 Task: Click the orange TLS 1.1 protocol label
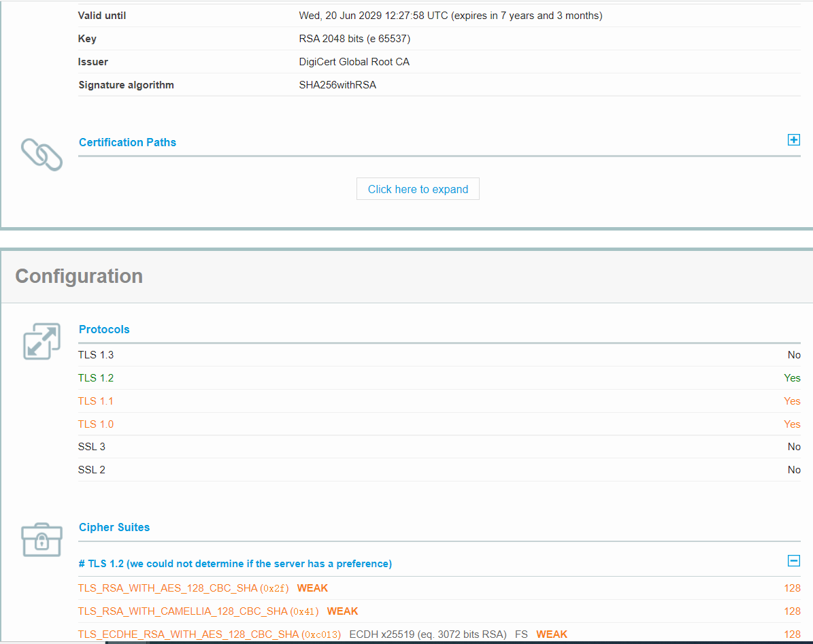[x=95, y=401]
